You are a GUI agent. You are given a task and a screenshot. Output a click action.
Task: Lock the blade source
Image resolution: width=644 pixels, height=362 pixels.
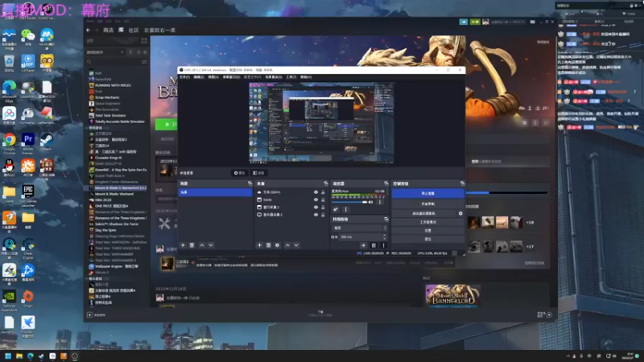[x=323, y=200]
